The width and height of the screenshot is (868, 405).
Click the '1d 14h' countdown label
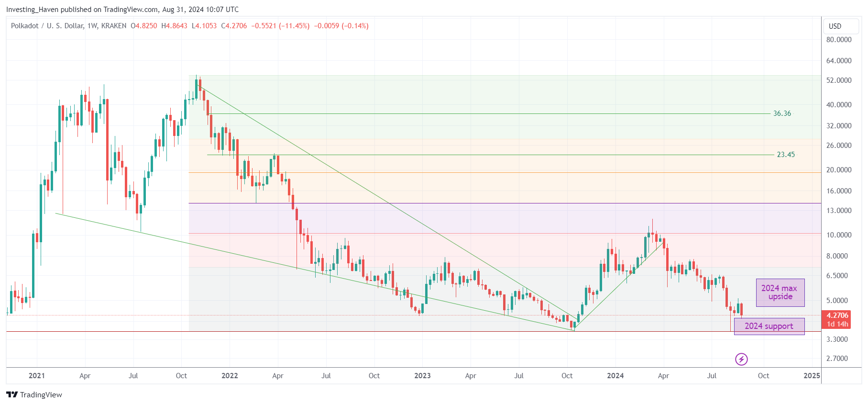point(837,324)
